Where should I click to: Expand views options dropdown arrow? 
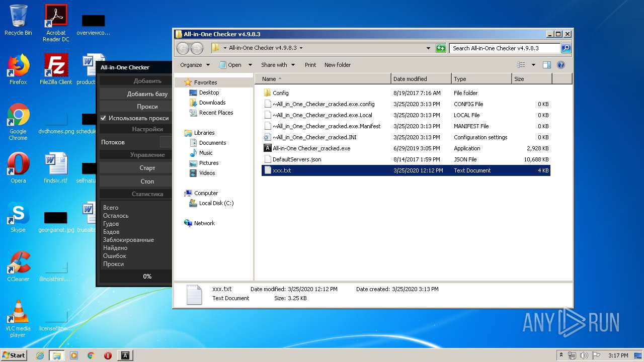[x=533, y=65]
